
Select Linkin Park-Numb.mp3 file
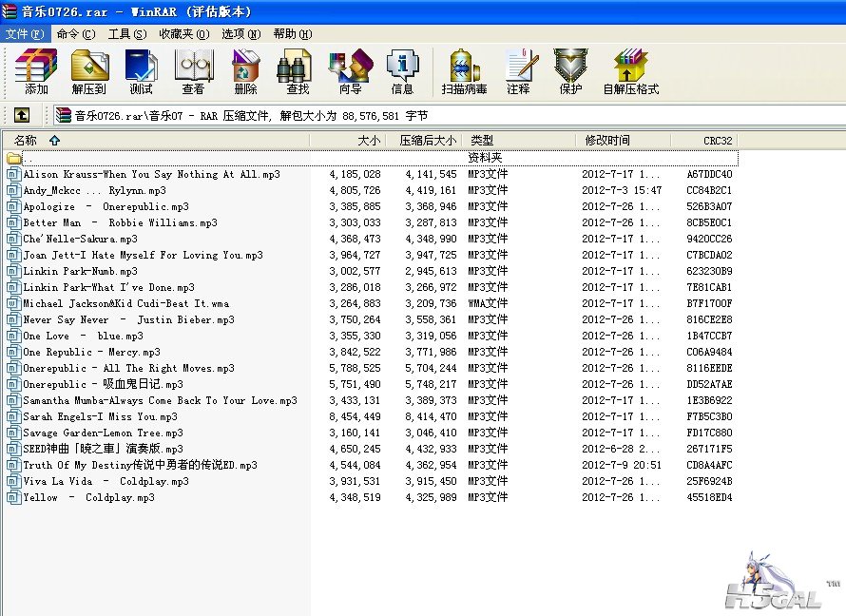click(x=80, y=271)
